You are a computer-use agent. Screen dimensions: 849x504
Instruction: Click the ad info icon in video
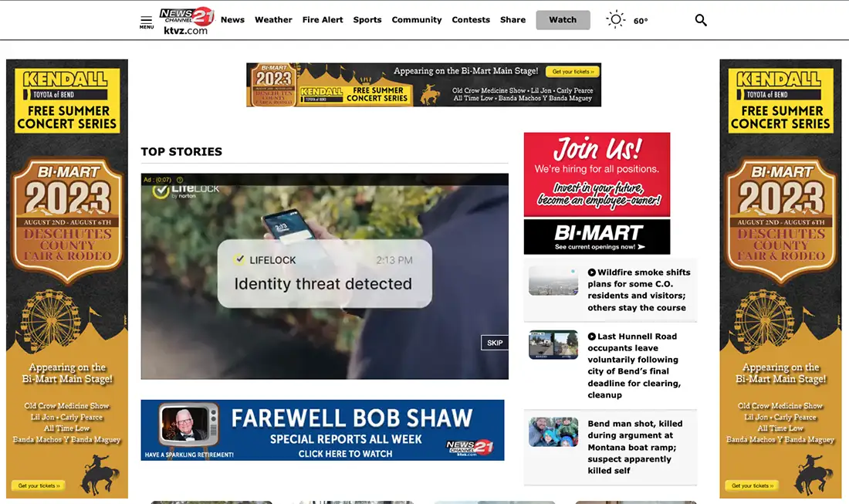[x=180, y=180]
